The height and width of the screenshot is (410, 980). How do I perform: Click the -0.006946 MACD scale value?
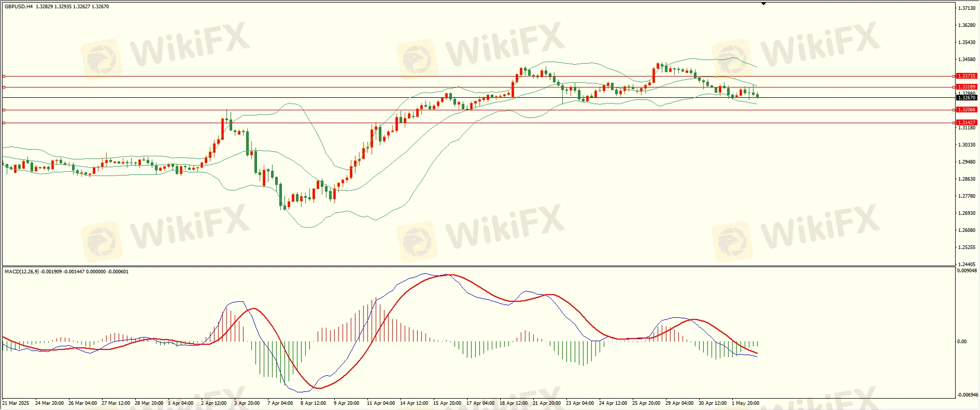pos(967,395)
